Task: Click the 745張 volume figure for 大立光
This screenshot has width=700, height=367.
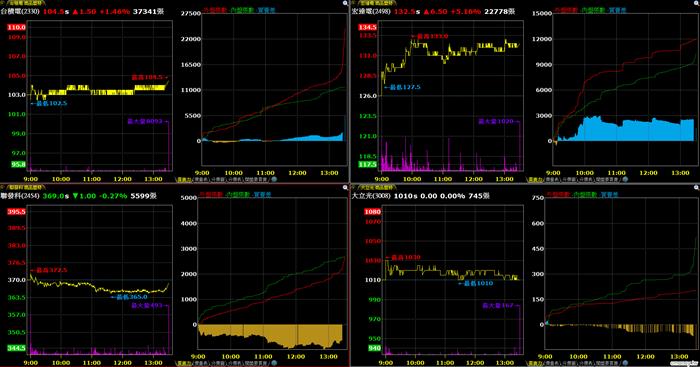Action: (x=479, y=196)
